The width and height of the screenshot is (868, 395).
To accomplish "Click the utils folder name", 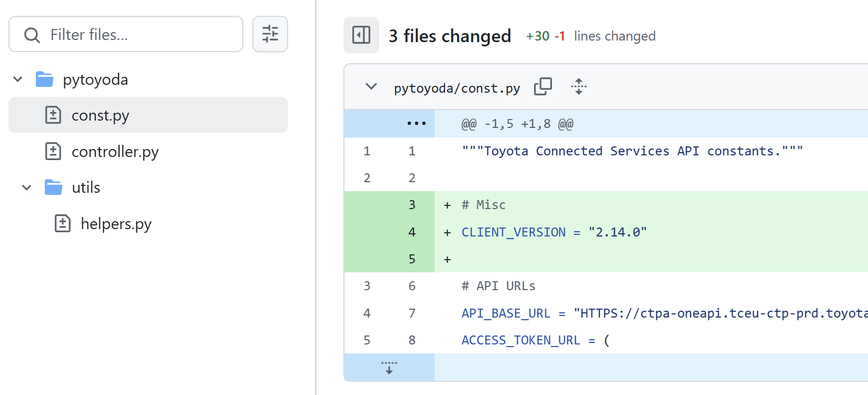I will 86,187.
